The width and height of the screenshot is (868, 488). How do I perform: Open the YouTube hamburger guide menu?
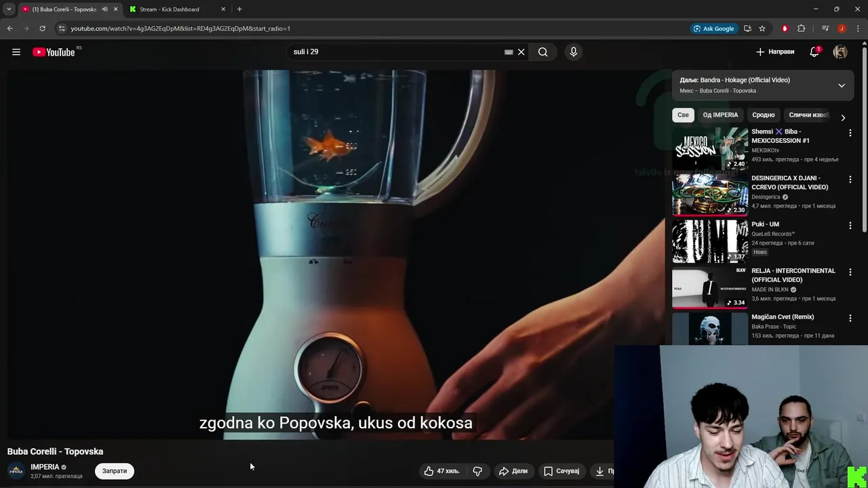pyautogui.click(x=16, y=52)
